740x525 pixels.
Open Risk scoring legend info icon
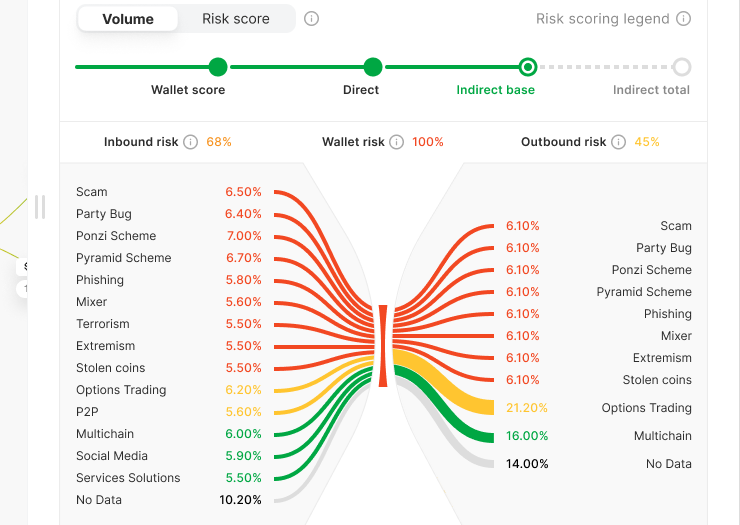(x=683, y=19)
